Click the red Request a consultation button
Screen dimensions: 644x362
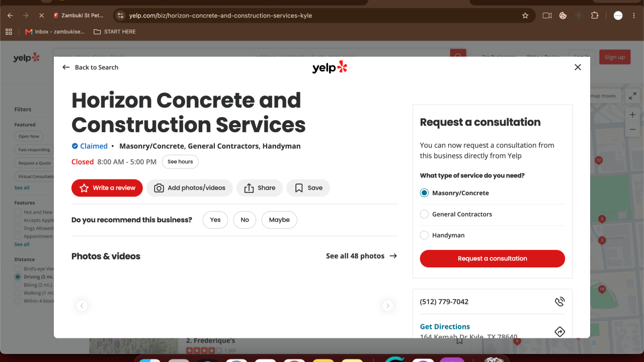(x=493, y=258)
